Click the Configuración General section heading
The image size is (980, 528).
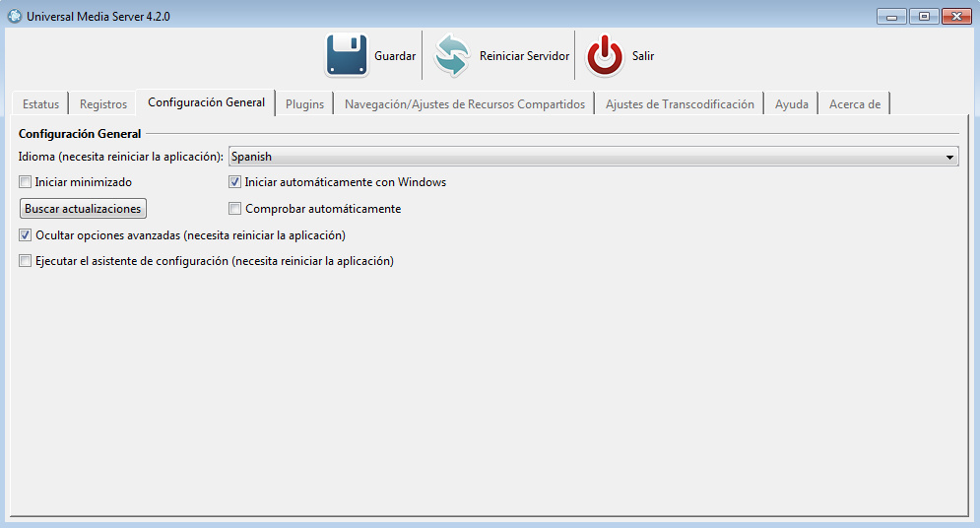[80, 134]
